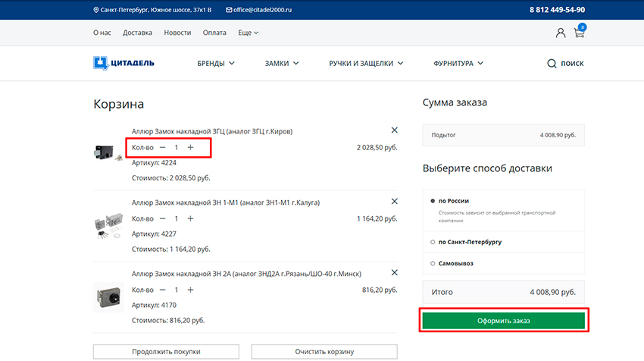The width and height of the screenshot is (644, 361).
Task: Click the search magnifier icon
Action: pyautogui.click(x=552, y=63)
